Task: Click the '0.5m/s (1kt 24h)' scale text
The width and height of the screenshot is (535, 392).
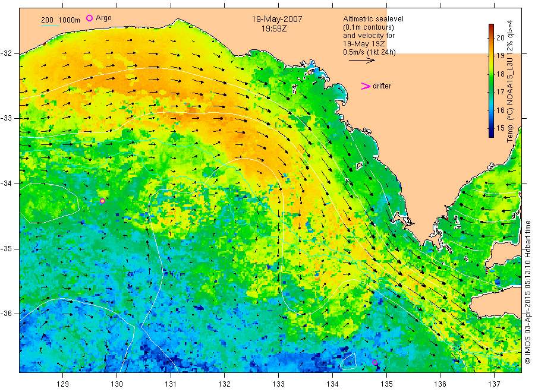Action: coord(370,52)
